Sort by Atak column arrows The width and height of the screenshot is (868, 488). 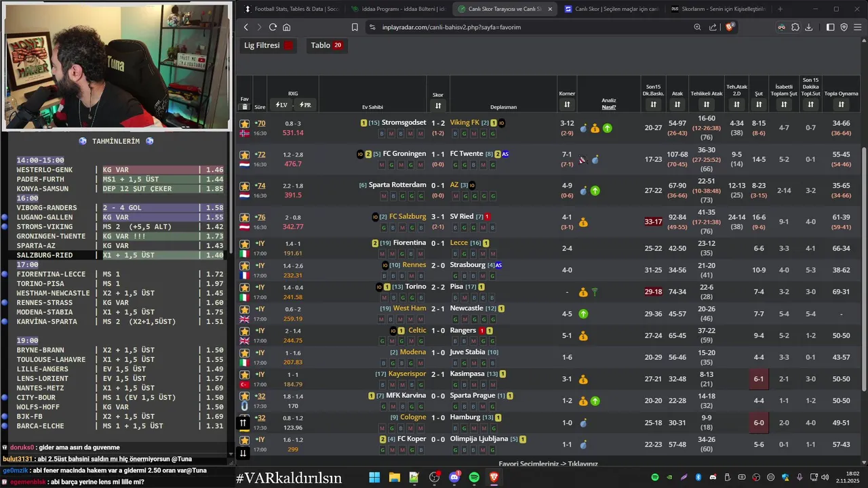point(677,104)
